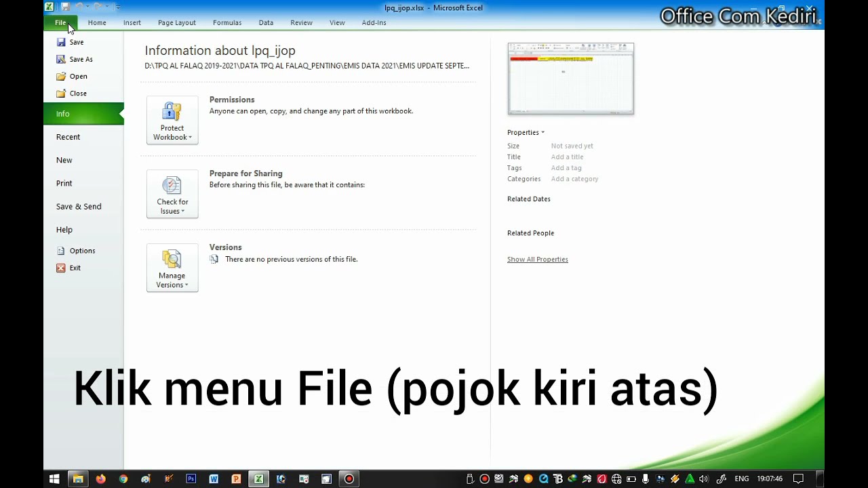Open Customize Quick Access Toolbar dropdown

[x=117, y=7]
